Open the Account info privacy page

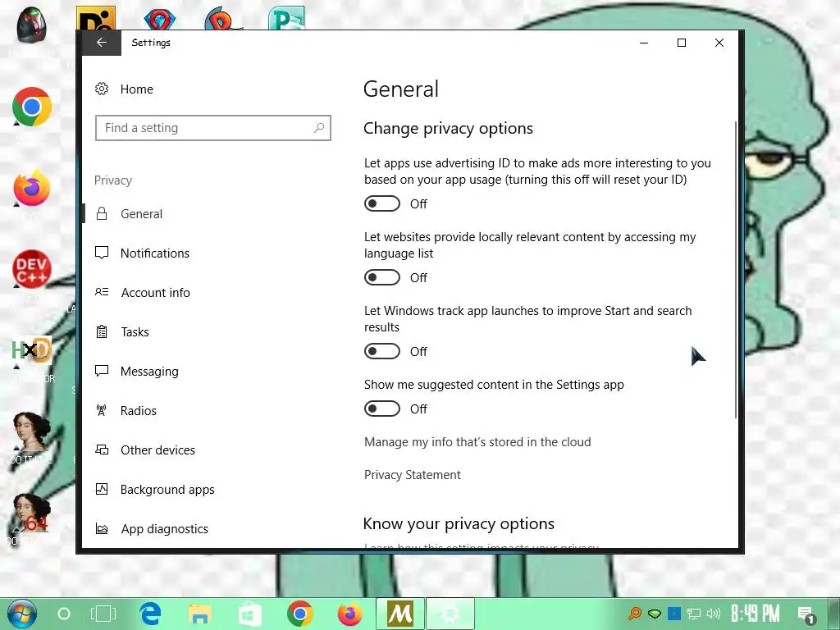pos(155,293)
